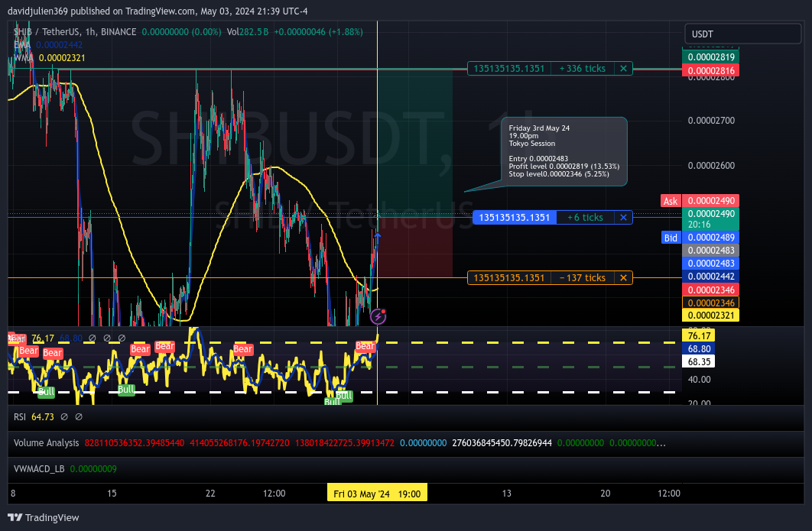This screenshot has height=531, width=812.
Task: Click the rightmost Bear label near the yellow line
Action: [365, 345]
